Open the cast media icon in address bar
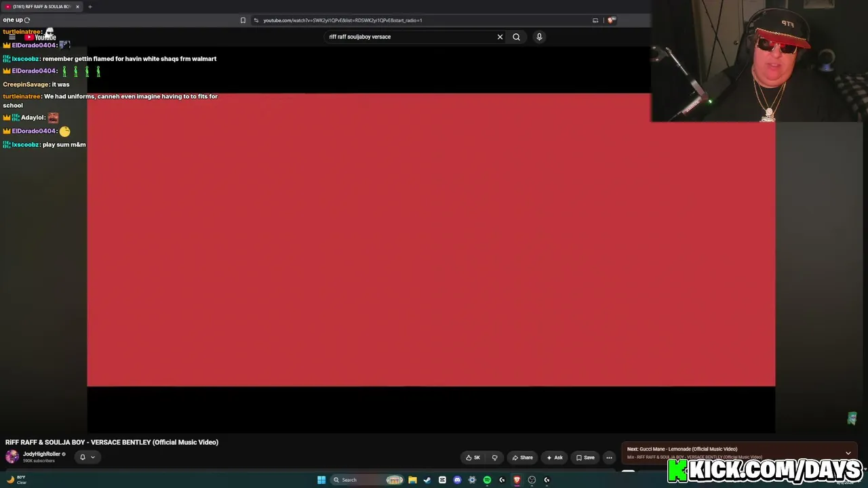The height and width of the screenshot is (488, 868). pos(595,20)
